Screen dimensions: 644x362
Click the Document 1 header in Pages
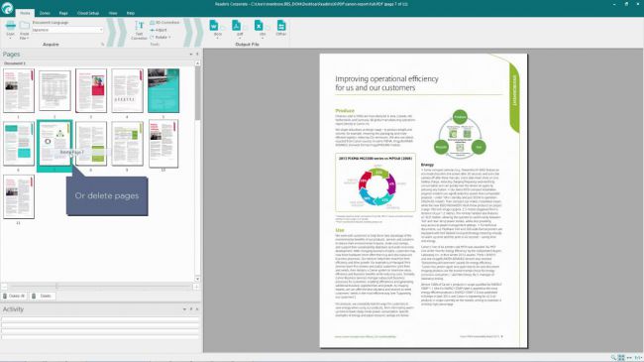click(x=15, y=63)
